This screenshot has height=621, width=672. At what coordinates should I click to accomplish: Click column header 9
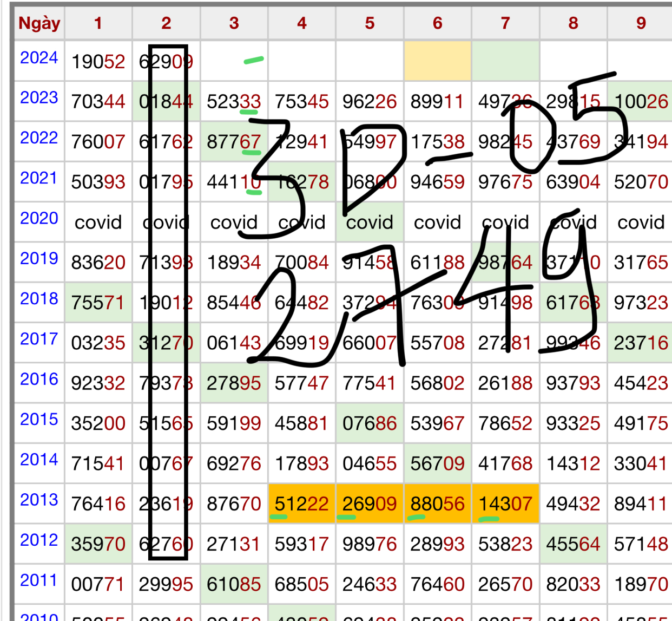tap(641, 23)
